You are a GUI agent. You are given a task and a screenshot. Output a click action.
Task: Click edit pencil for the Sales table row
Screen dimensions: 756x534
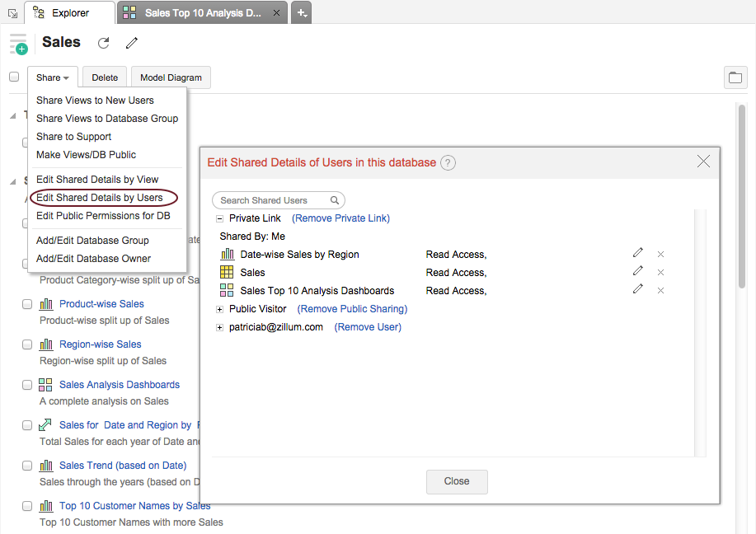pos(637,272)
